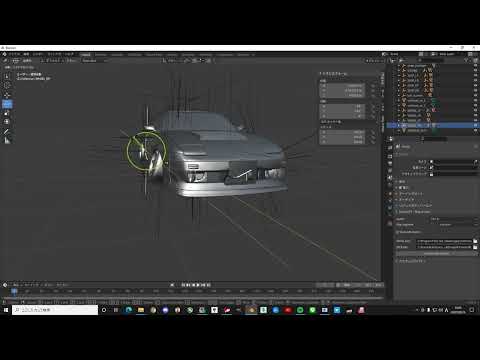Click the wide button below the path fields
Image resolution: width=480 pixels, height=360 pixels.
(x=437, y=254)
